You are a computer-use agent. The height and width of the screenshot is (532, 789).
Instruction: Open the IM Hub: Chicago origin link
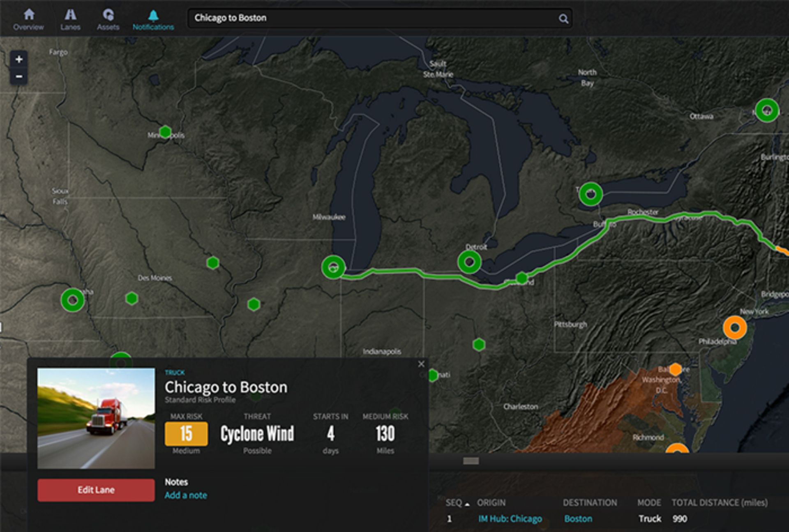click(510, 519)
